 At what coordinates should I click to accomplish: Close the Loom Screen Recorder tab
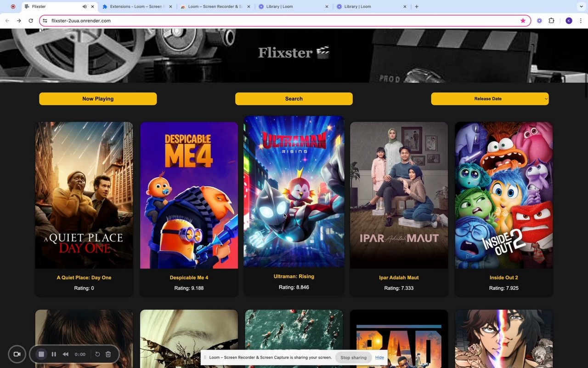pos(249,6)
